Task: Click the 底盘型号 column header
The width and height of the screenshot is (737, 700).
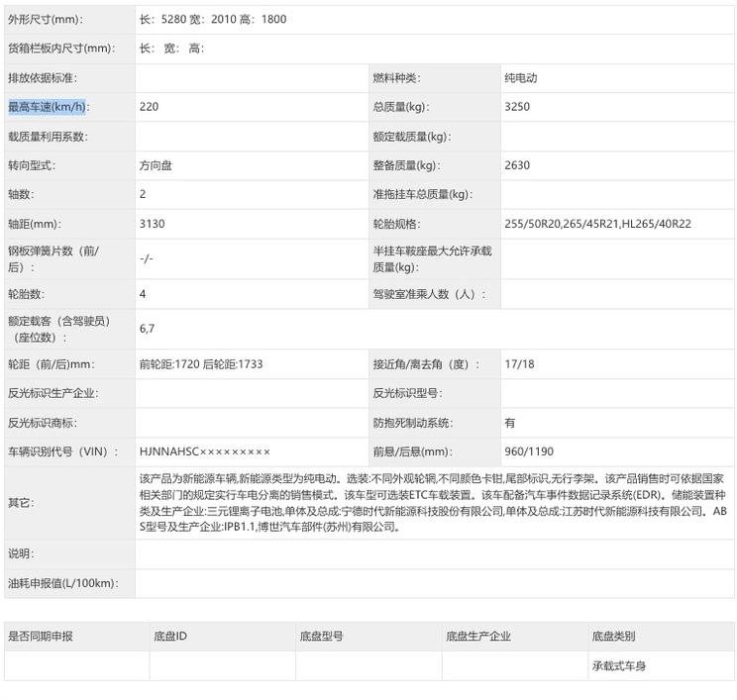Action: (322, 637)
